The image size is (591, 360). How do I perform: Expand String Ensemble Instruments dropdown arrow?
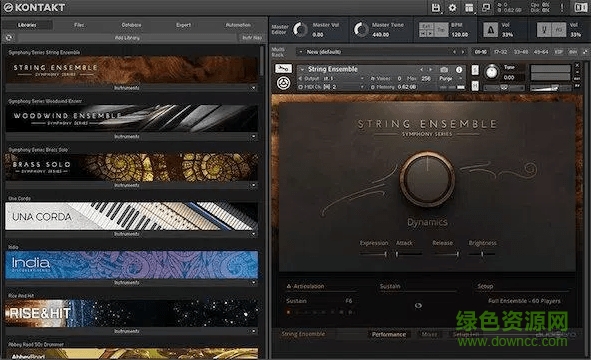click(x=253, y=88)
